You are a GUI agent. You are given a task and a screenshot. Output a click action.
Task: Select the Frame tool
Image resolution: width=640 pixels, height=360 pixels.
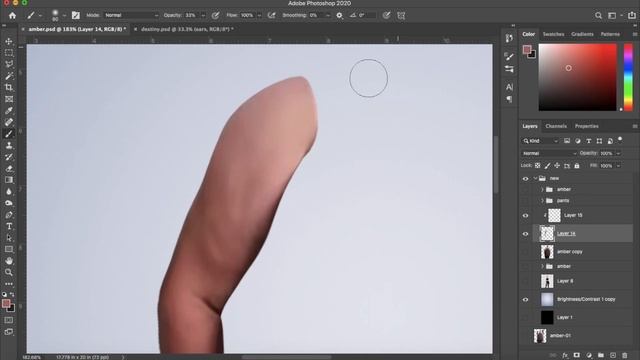coord(9,99)
